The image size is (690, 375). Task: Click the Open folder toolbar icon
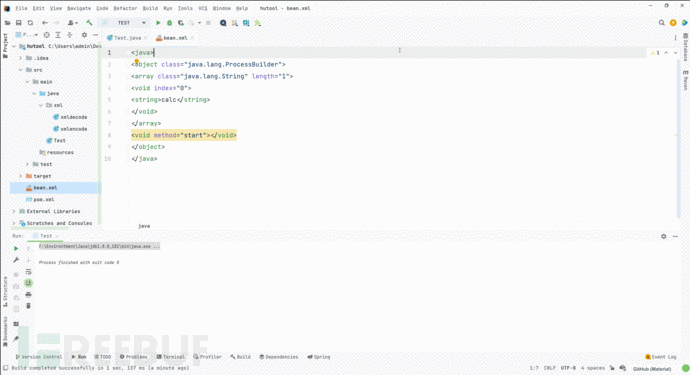point(7,23)
